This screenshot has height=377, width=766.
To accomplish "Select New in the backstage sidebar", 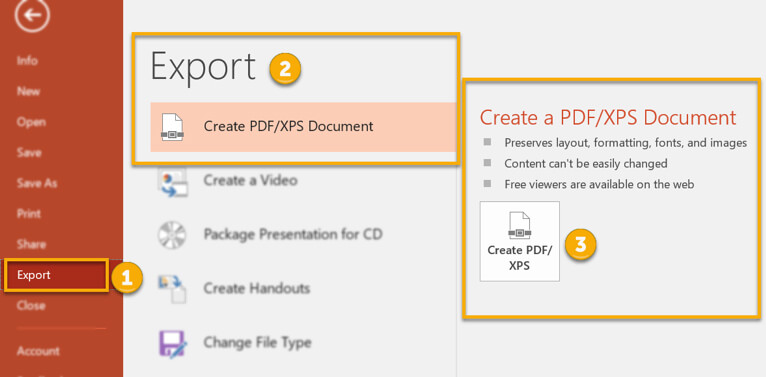I will 28,91.
